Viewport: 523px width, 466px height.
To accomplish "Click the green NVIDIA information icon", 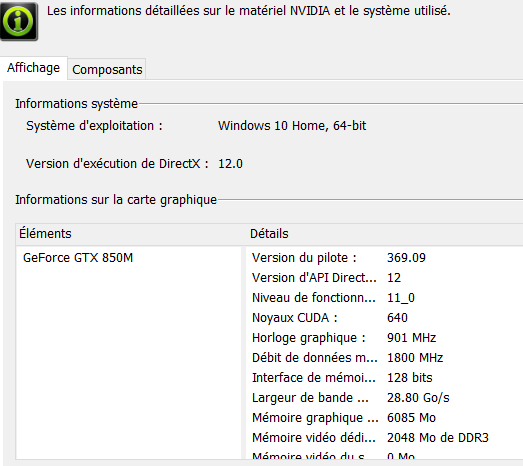I will 19,21.
